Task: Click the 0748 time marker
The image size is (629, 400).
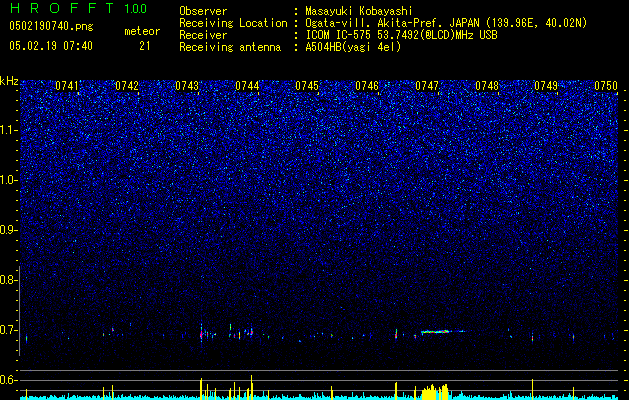Action: tap(487, 86)
